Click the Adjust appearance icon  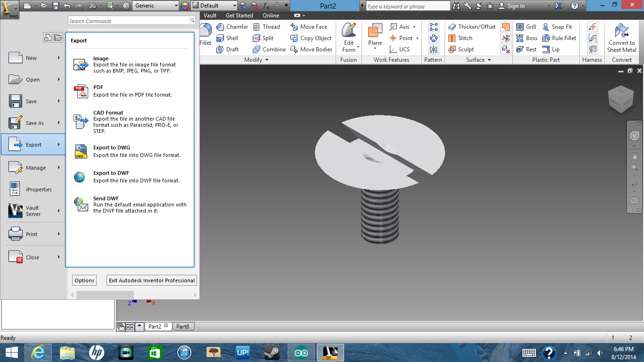click(x=243, y=6)
